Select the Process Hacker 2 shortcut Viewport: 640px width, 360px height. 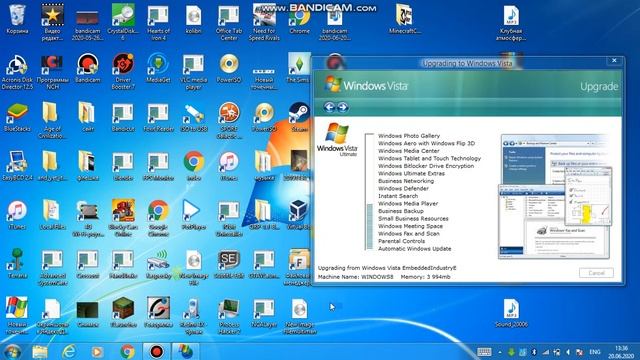coord(229,316)
